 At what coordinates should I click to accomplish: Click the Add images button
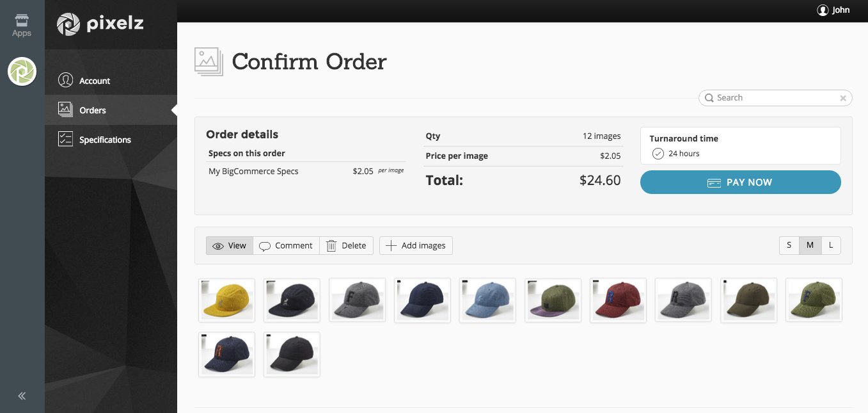click(416, 246)
